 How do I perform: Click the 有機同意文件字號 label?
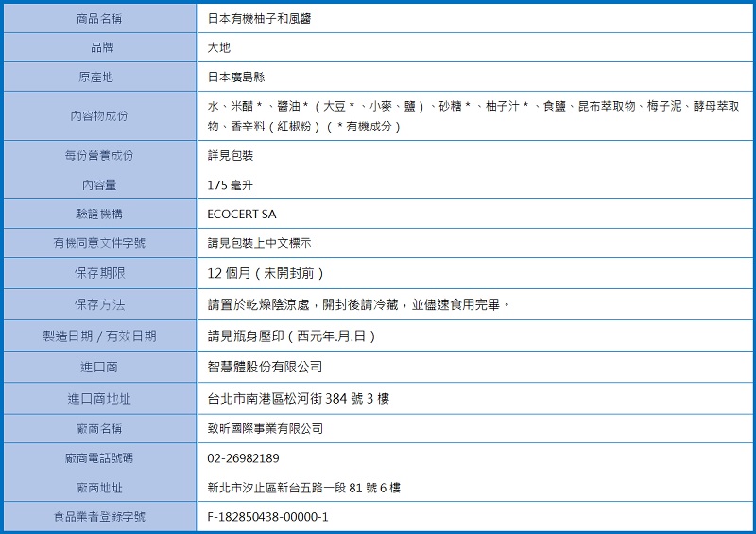coord(99,243)
